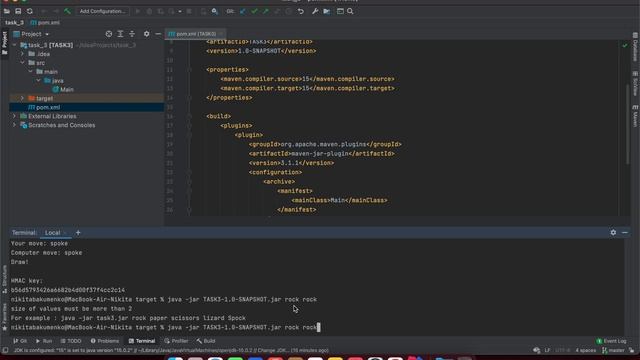Open the Problems tool window tab
This screenshot has height=360, width=640.
(x=105, y=341)
